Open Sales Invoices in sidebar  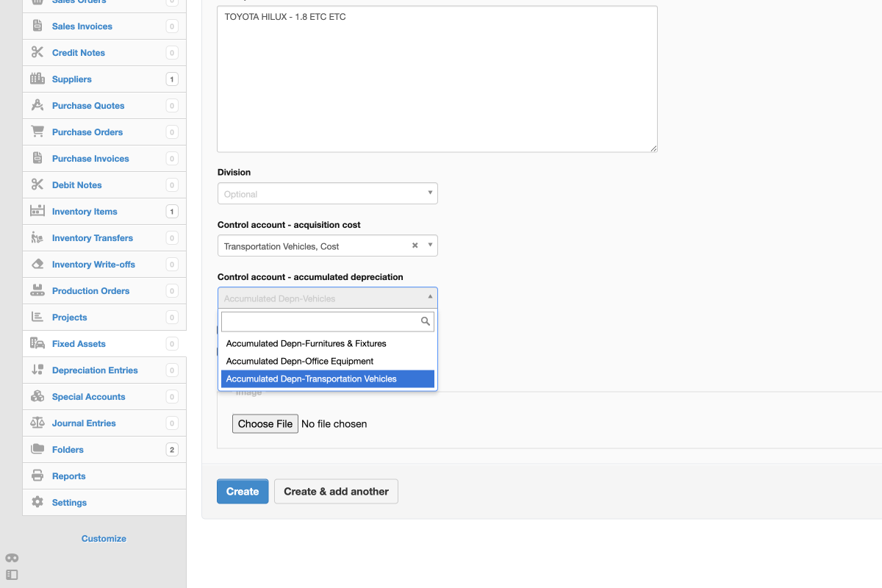click(x=104, y=26)
